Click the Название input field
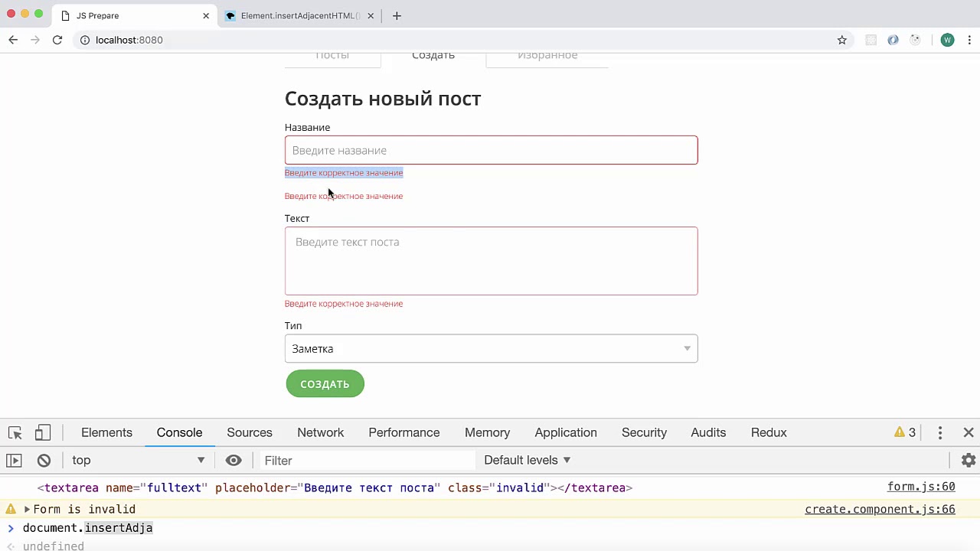Image resolution: width=980 pixels, height=551 pixels. point(491,150)
